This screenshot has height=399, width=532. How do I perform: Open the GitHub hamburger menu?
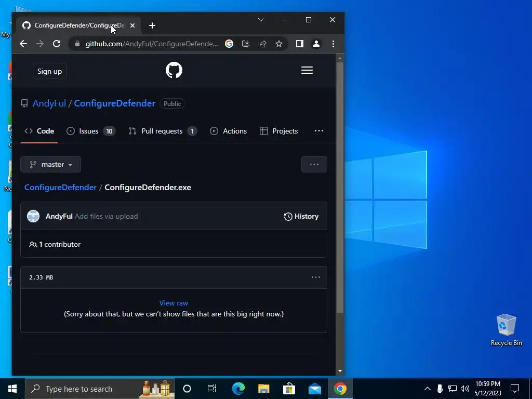[x=307, y=70]
